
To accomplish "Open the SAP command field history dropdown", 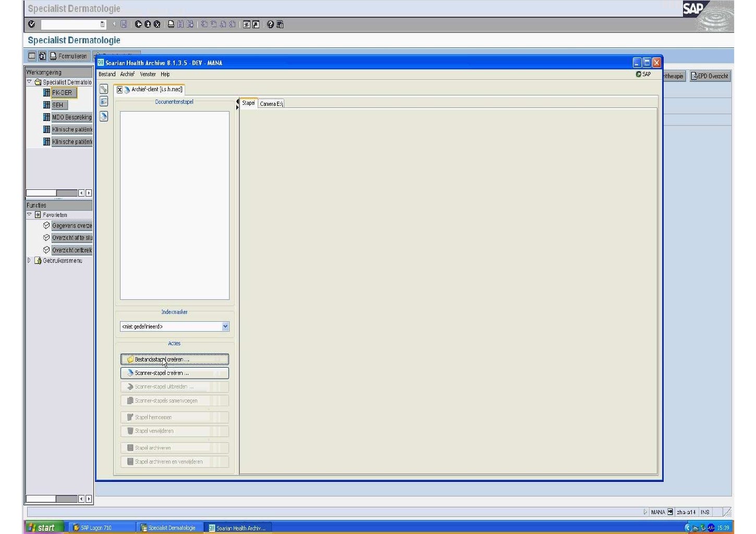I will 102,24.
